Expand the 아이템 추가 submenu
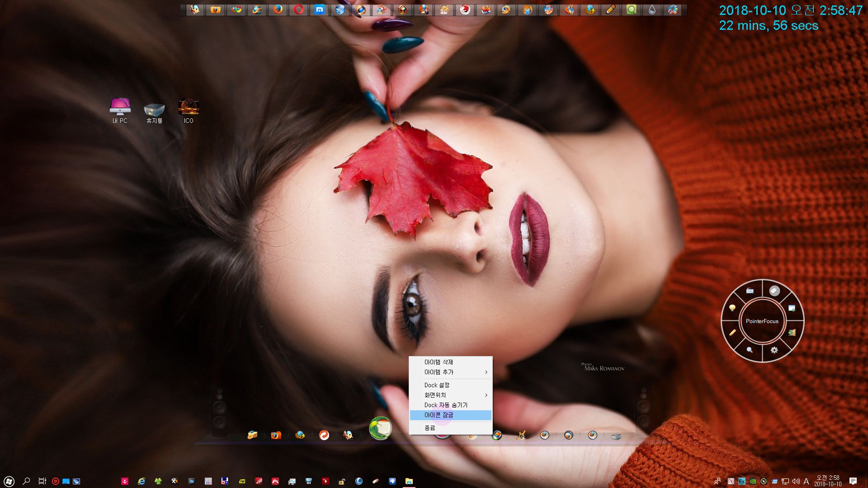 pos(451,372)
